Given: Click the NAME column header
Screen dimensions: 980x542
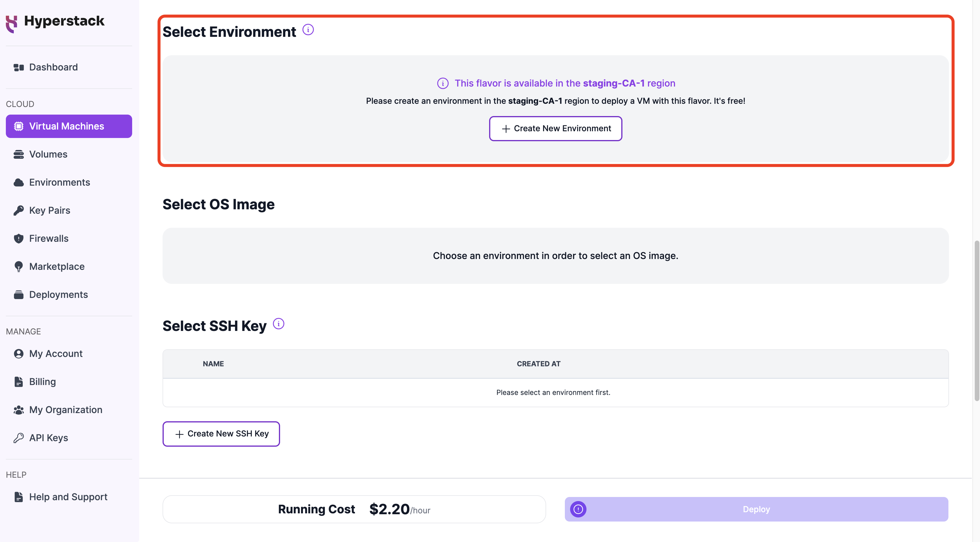Looking at the screenshot, I should pos(213,364).
